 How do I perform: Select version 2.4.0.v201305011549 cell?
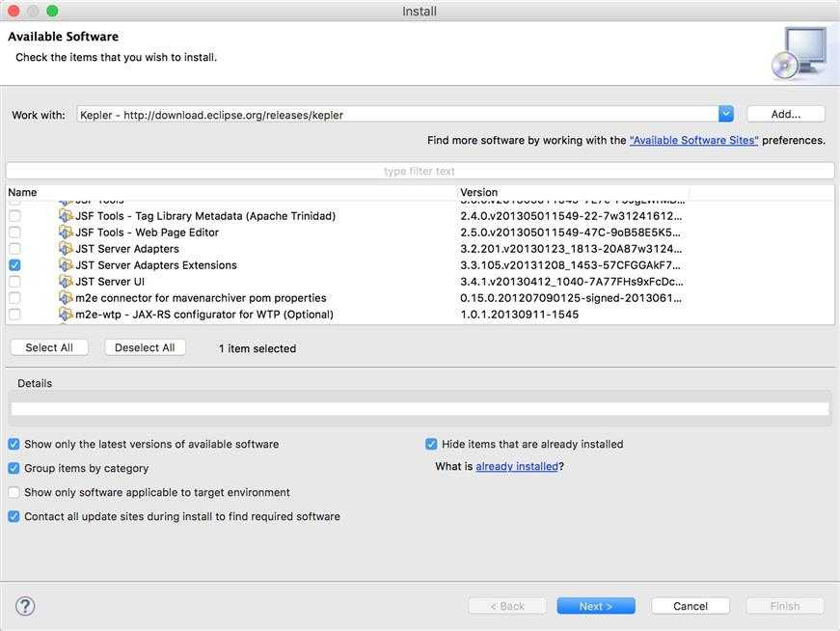click(571, 216)
